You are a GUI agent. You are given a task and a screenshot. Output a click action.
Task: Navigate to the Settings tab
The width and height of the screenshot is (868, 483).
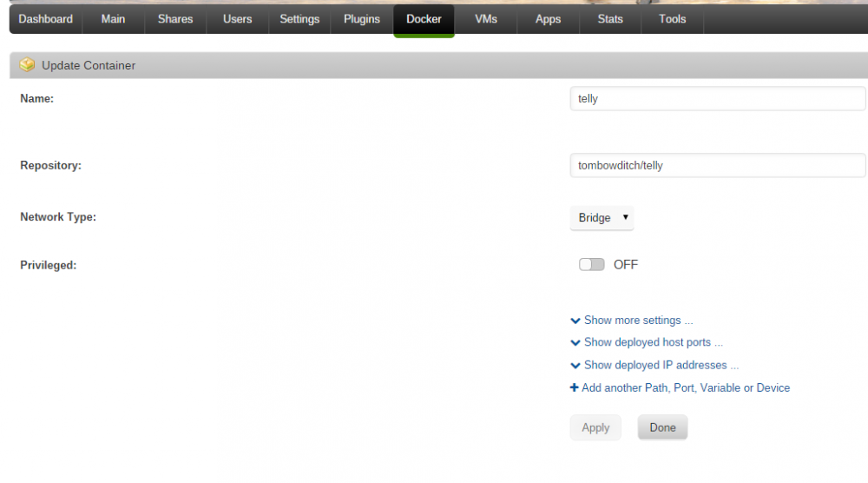299,19
